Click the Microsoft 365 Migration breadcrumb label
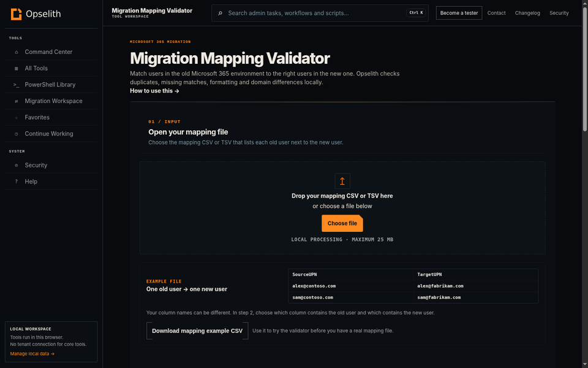 click(x=160, y=42)
